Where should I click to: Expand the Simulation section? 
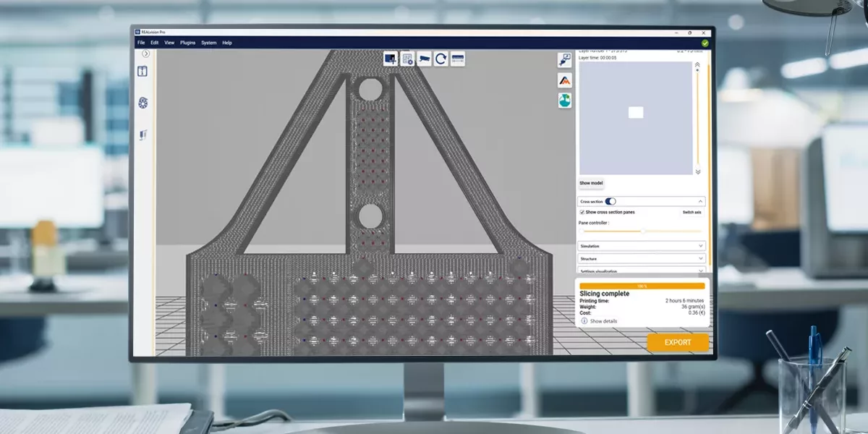(642, 246)
